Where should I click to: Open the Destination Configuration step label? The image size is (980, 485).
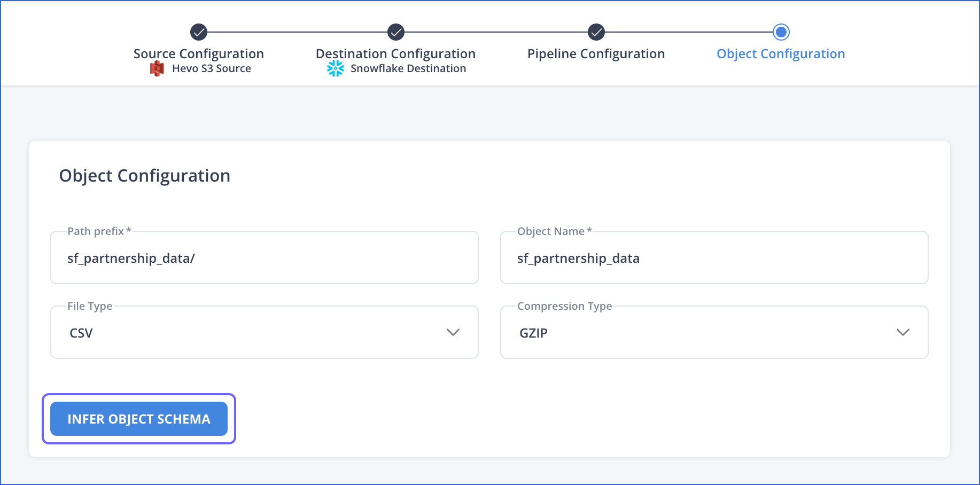(396, 54)
